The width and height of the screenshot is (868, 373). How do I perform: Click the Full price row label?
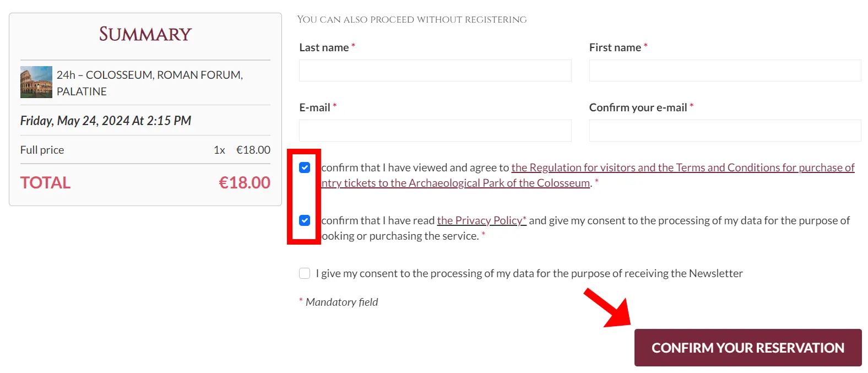(x=42, y=150)
